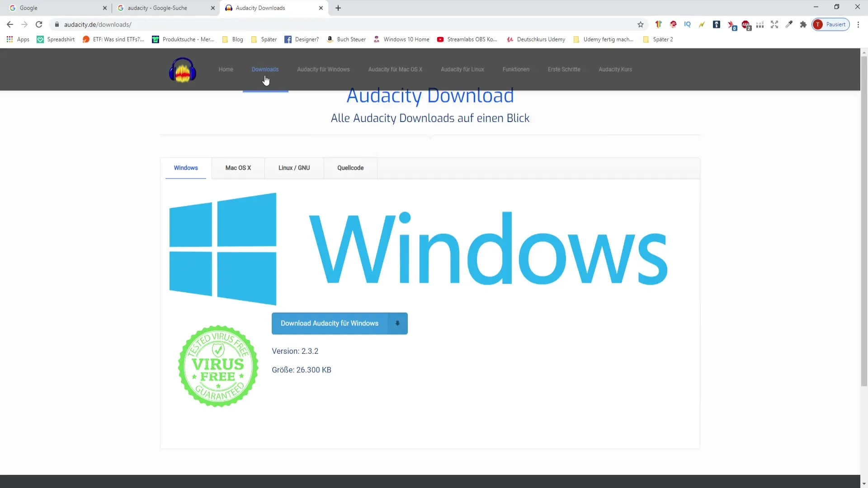The width and height of the screenshot is (868, 488).
Task: Open the Deutschkurs Udemy bookmark
Action: point(536,39)
